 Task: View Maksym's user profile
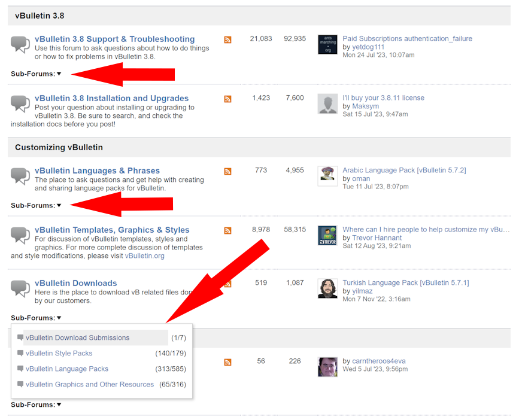pyautogui.click(x=365, y=106)
